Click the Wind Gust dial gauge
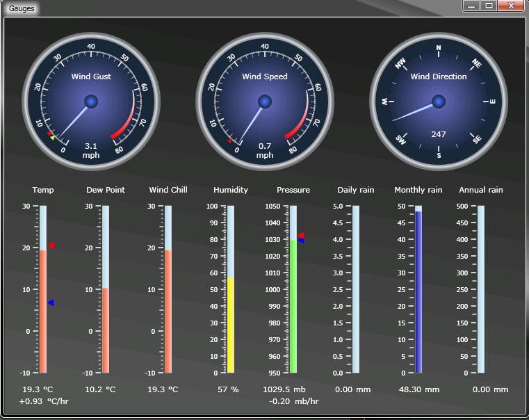Image resolution: width=529 pixels, height=420 pixels. coord(91,102)
